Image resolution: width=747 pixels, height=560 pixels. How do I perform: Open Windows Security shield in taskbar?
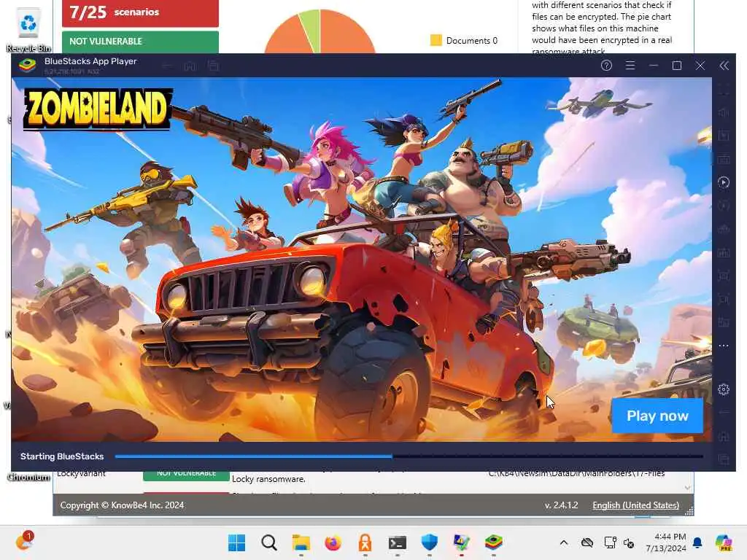(429, 542)
